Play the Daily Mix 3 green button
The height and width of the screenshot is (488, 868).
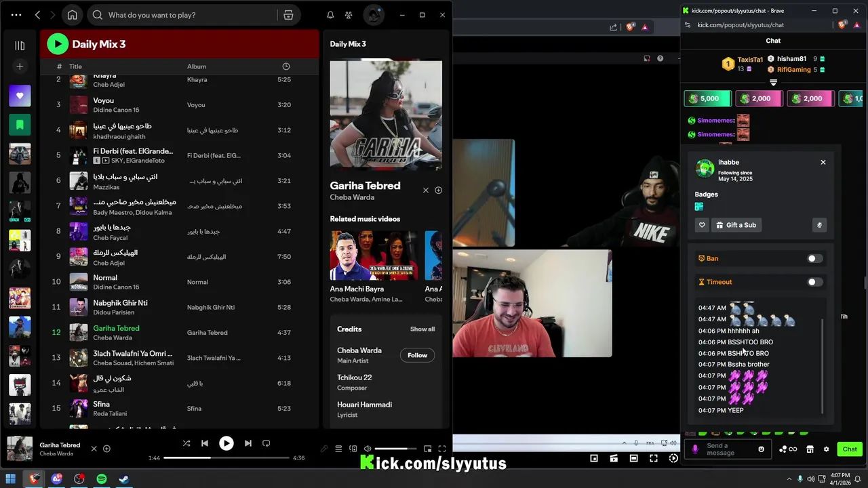click(x=58, y=44)
